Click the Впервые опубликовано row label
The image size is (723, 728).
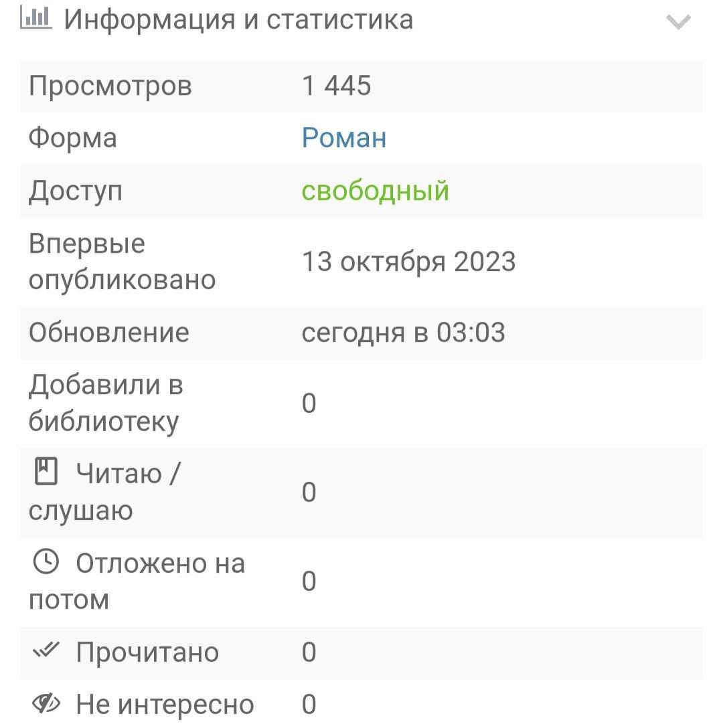click(122, 262)
